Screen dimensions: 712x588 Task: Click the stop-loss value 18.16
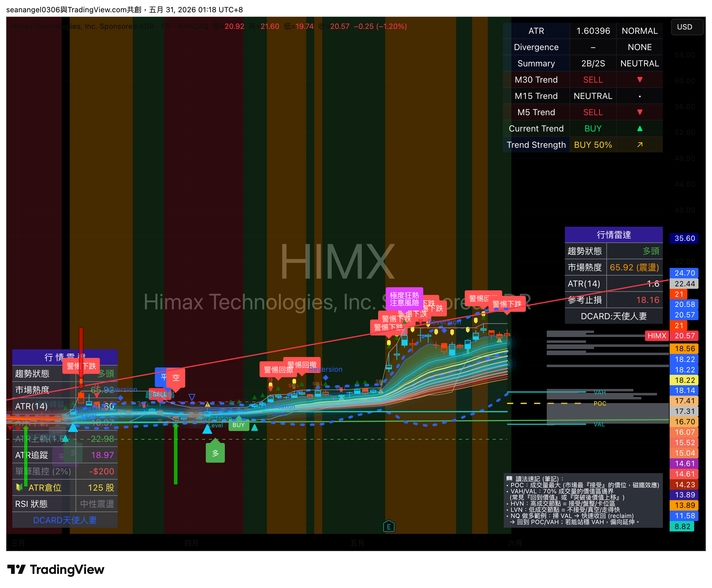pyautogui.click(x=648, y=300)
